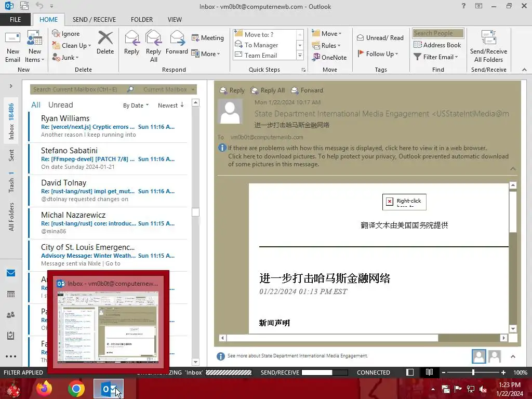Mark message as Unread/Read
Viewport: 532px width, 399px height.
[x=380, y=37]
